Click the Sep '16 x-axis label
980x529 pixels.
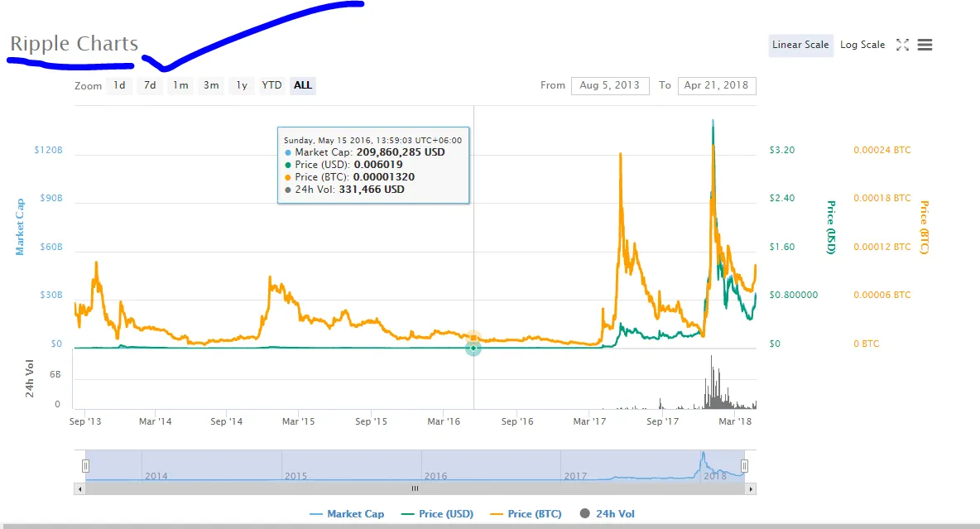tap(517, 421)
